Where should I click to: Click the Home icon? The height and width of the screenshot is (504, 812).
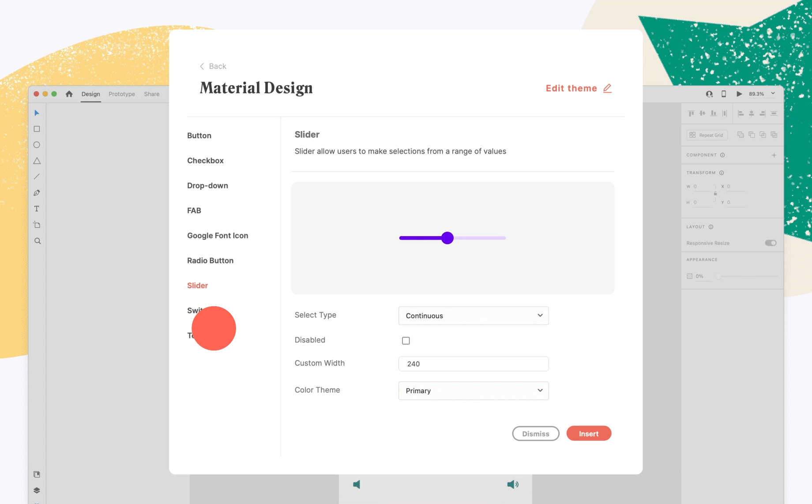coord(69,94)
